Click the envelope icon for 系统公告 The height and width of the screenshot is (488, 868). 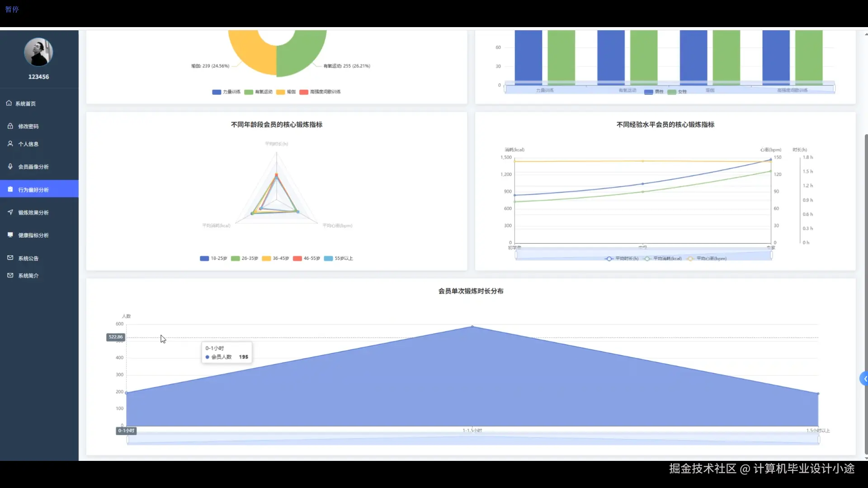(x=10, y=258)
